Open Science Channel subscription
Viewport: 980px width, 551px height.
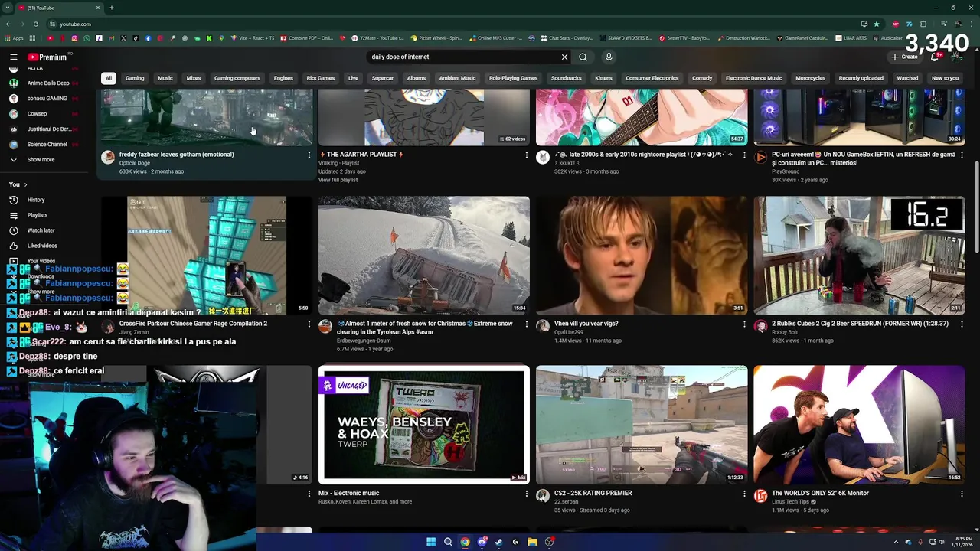pyautogui.click(x=47, y=145)
